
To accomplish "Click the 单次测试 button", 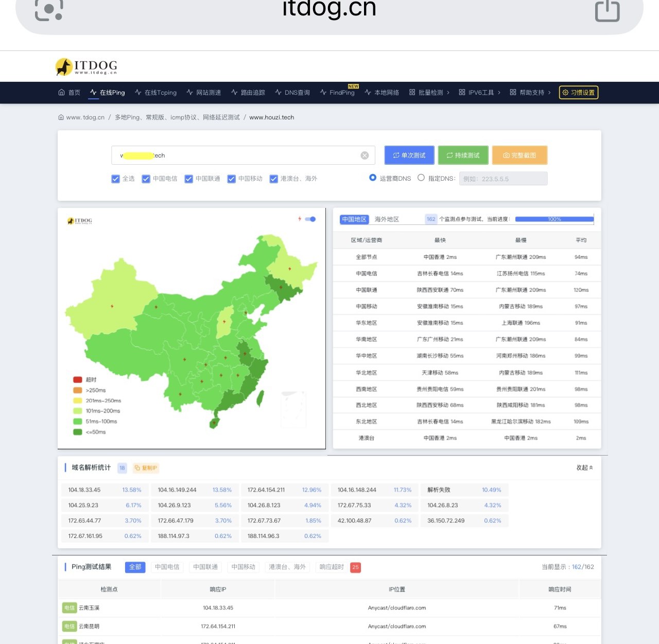I will 409,155.
